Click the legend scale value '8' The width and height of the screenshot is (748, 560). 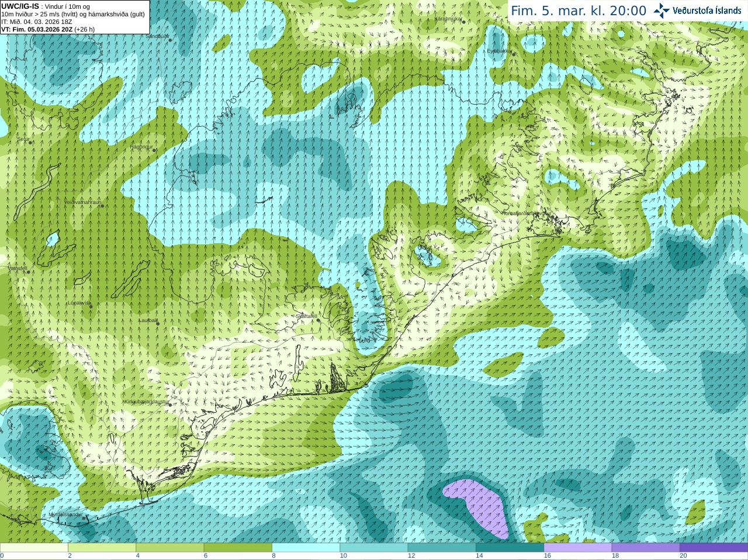click(273, 556)
